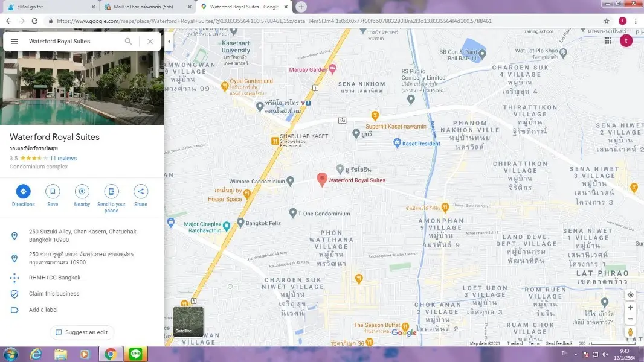The width and height of the screenshot is (644, 362).
Task: Zoom out on the map
Action: coord(631,319)
